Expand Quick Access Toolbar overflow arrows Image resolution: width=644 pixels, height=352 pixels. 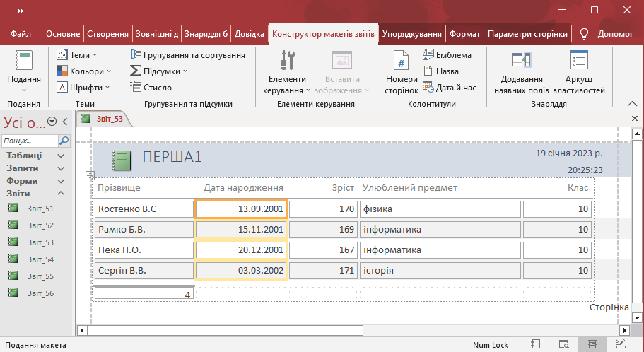pos(21,11)
